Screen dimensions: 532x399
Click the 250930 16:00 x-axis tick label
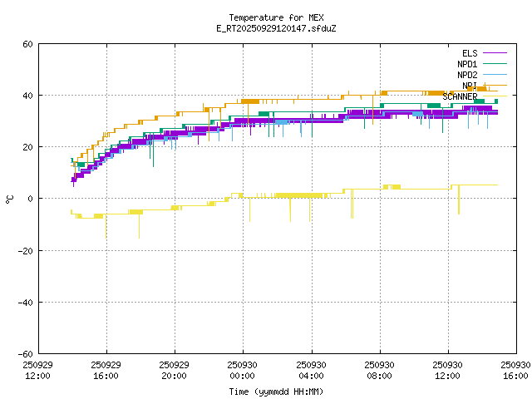tap(516, 370)
